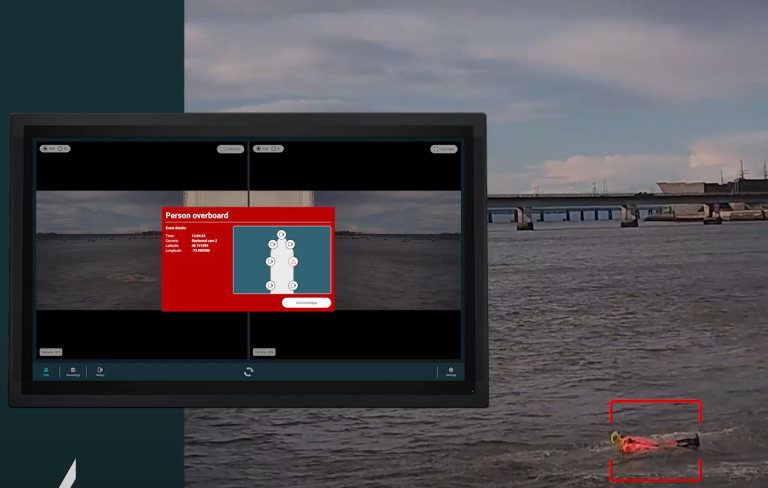Image resolution: width=768 pixels, height=488 pixels.
Task: Open the History tab
Action: tap(100, 372)
